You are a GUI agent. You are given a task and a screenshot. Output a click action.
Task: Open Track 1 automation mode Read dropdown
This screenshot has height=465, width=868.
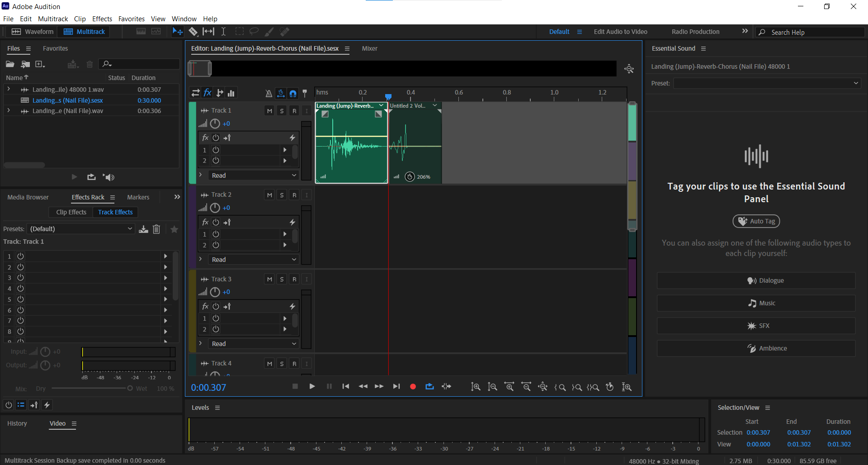(254, 175)
